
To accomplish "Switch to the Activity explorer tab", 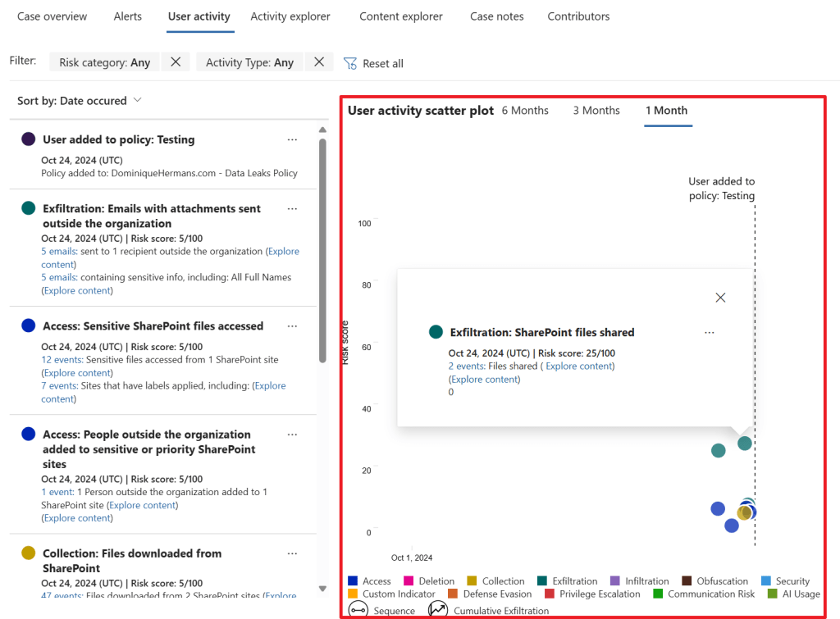I will pos(290,16).
